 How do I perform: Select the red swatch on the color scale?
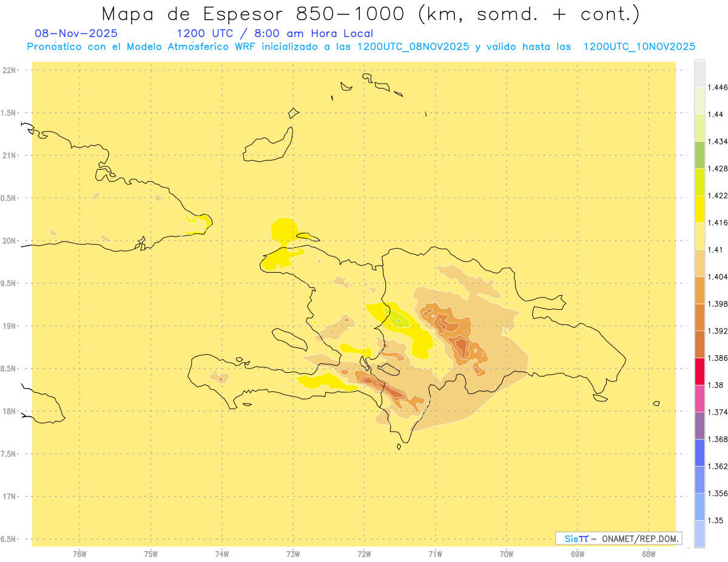click(x=699, y=371)
